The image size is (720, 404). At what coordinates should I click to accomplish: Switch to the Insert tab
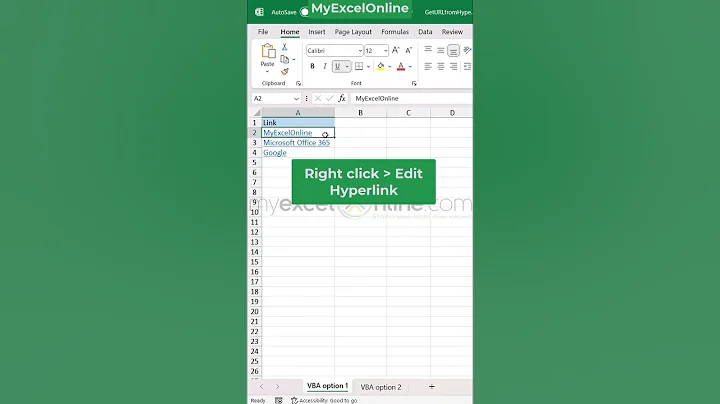tap(316, 32)
